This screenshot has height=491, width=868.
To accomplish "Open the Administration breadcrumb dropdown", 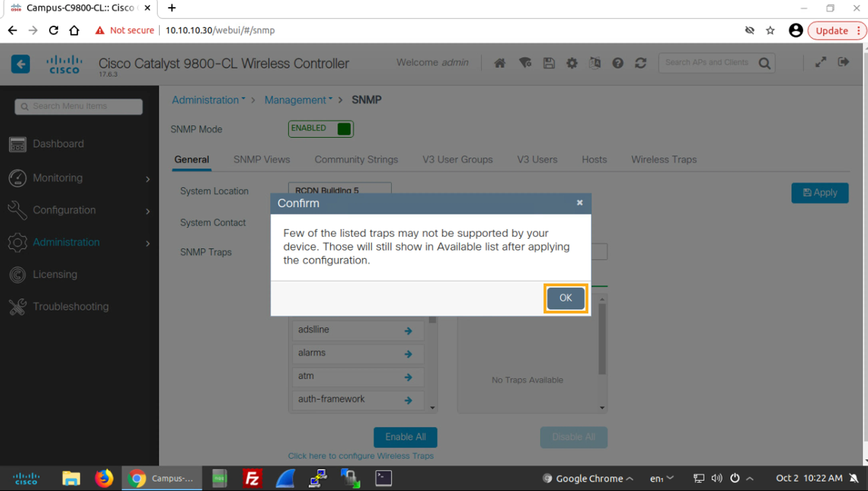I will (209, 100).
